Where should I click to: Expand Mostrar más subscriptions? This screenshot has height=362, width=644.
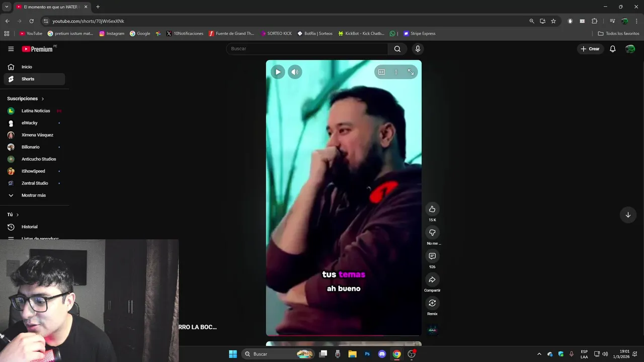[34, 195]
